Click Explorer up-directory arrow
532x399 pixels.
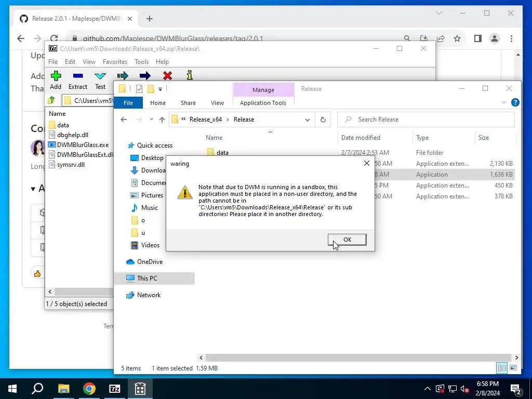162,119
